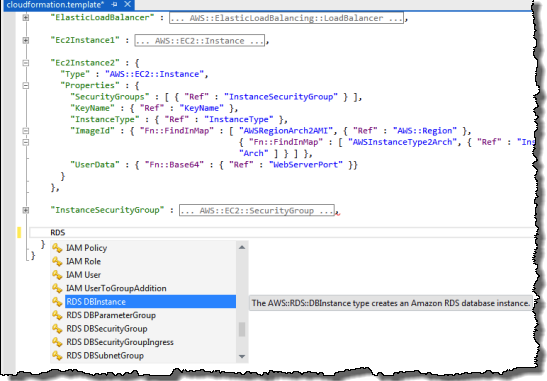Collapse the nested Fn::FindInMap block
This screenshot has width=547, height=381.
pos(25,142)
